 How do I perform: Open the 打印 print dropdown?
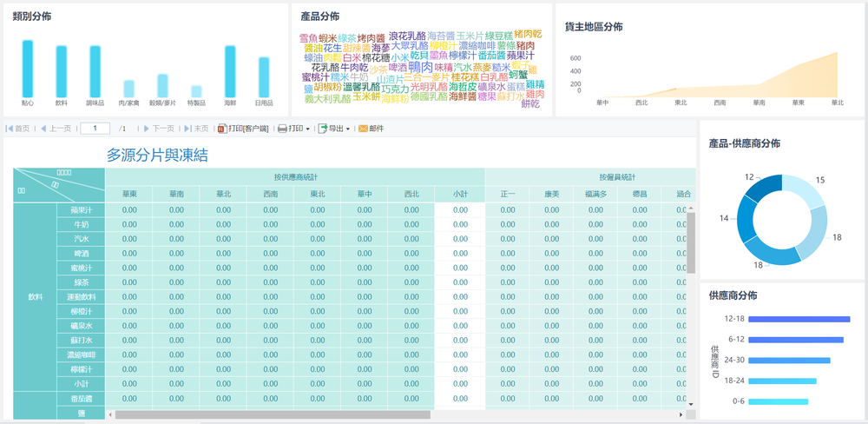(x=293, y=129)
